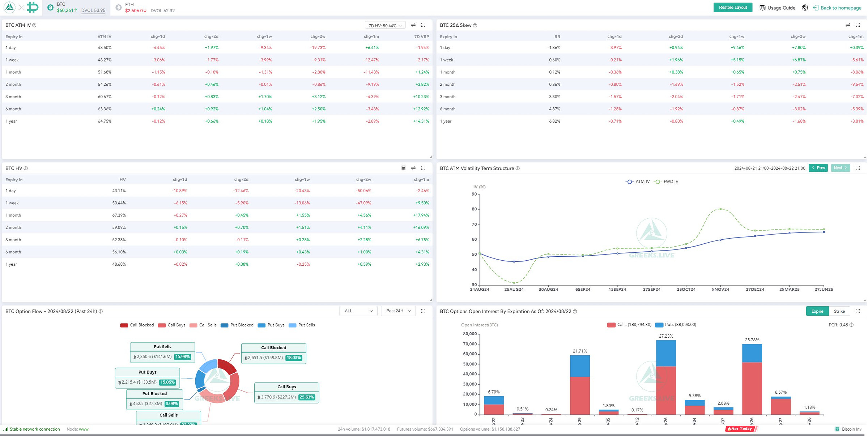
Task: Swap view in BTC HV panel
Action: point(413,168)
